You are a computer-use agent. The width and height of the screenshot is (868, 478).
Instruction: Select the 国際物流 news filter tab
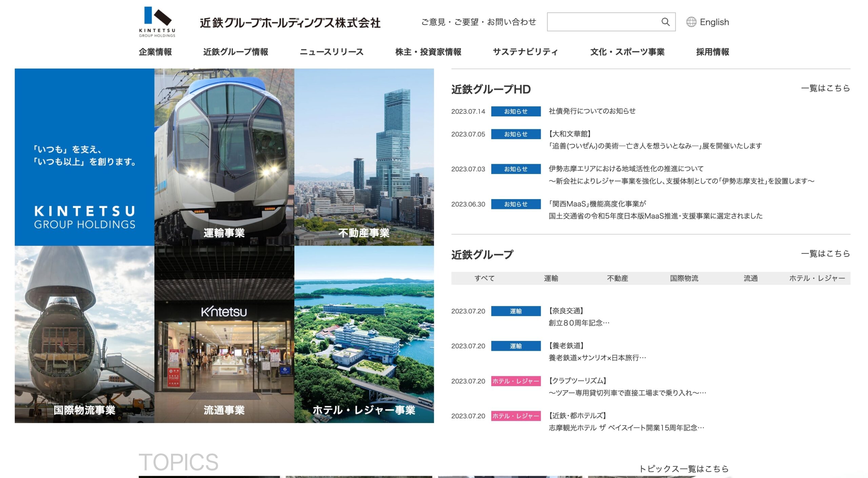684,278
